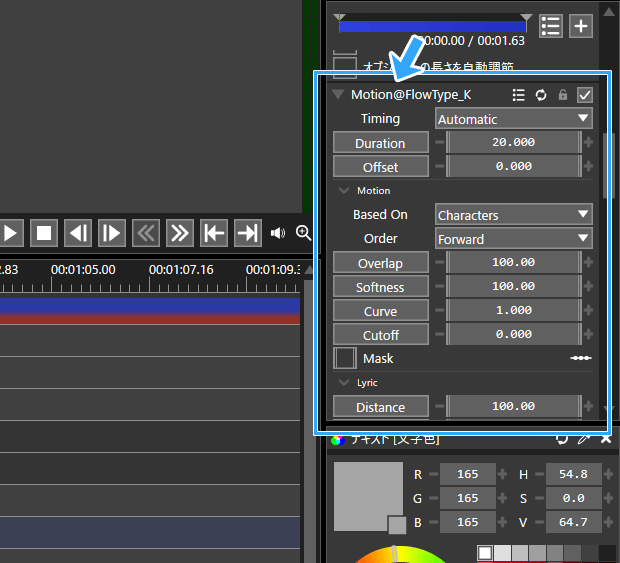Click the Distance button
This screenshot has width=620, height=563.
point(380,407)
